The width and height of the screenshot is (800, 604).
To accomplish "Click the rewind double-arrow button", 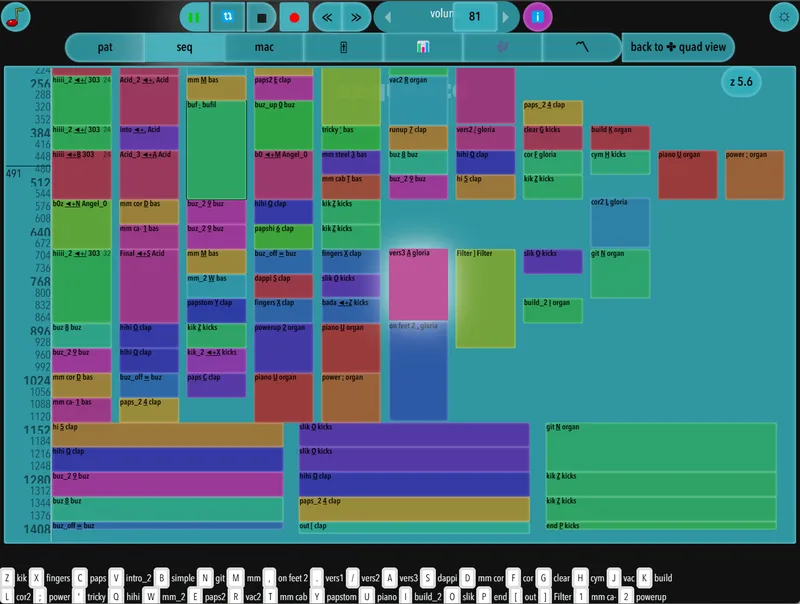I will tap(327, 17).
